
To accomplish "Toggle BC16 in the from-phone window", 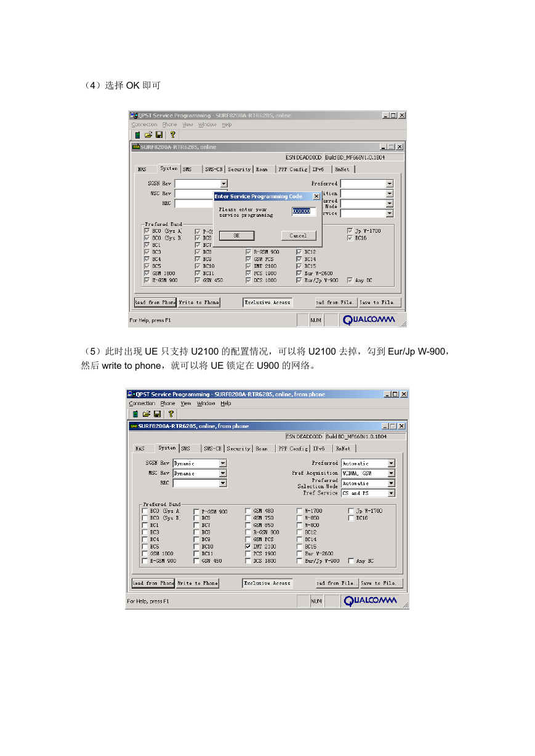I will [x=351, y=518].
